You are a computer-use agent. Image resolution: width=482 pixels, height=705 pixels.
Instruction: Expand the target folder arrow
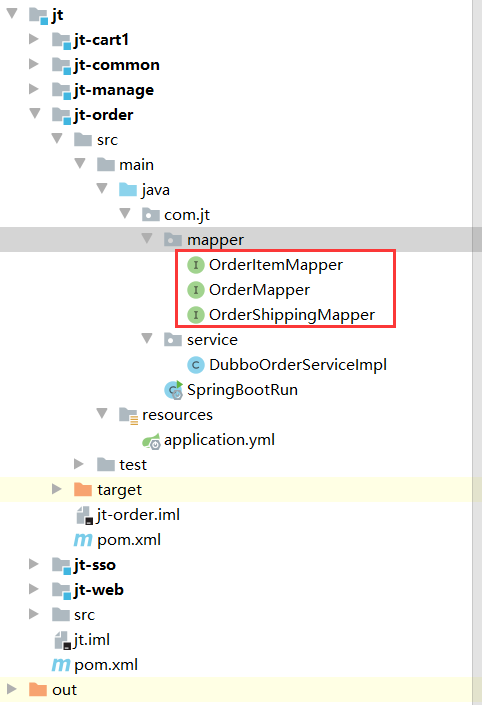click(x=56, y=489)
